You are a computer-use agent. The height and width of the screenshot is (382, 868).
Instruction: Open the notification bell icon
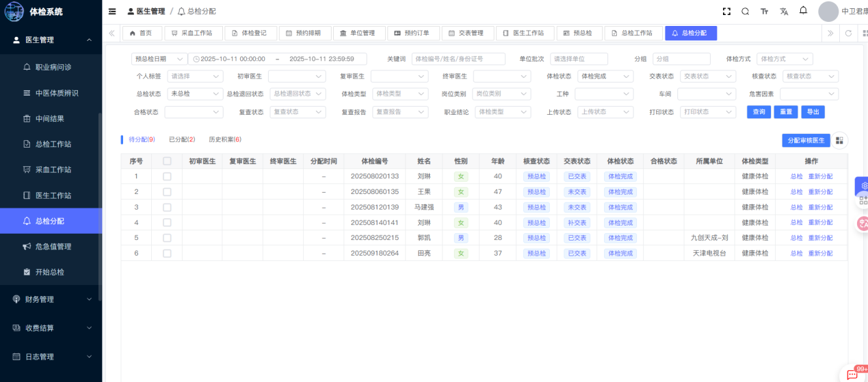[803, 11]
